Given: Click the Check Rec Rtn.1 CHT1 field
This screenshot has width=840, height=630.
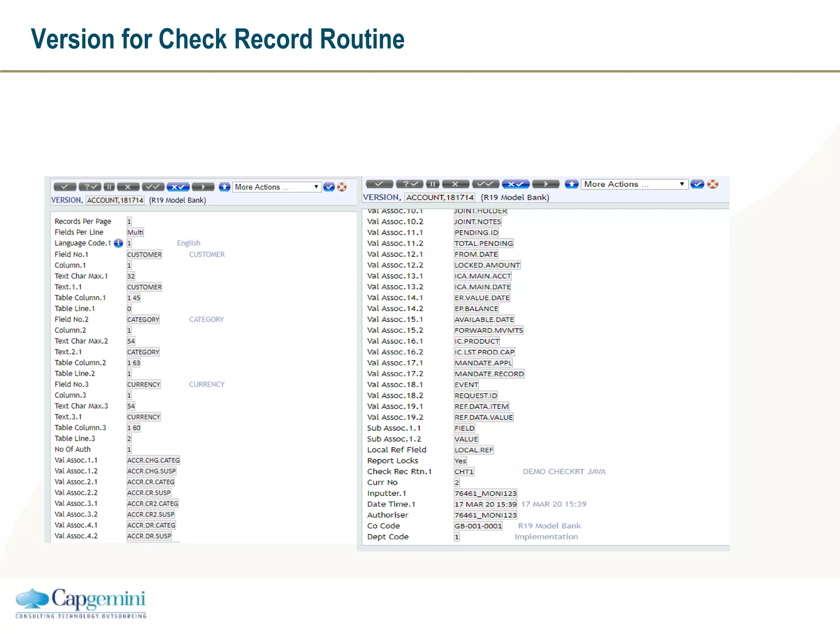Looking at the screenshot, I should tap(464, 472).
